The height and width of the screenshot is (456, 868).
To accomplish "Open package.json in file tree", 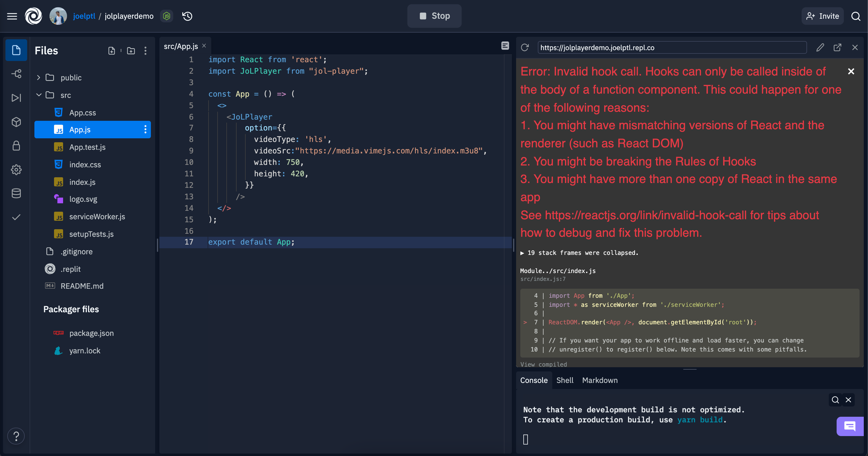I will (x=91, y=333).
